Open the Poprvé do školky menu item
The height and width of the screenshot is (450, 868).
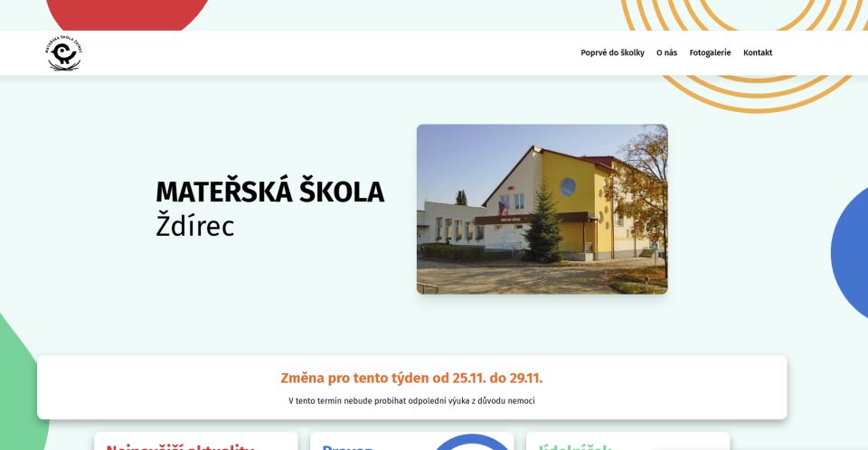pyautogui.click(x=612, y=52)
